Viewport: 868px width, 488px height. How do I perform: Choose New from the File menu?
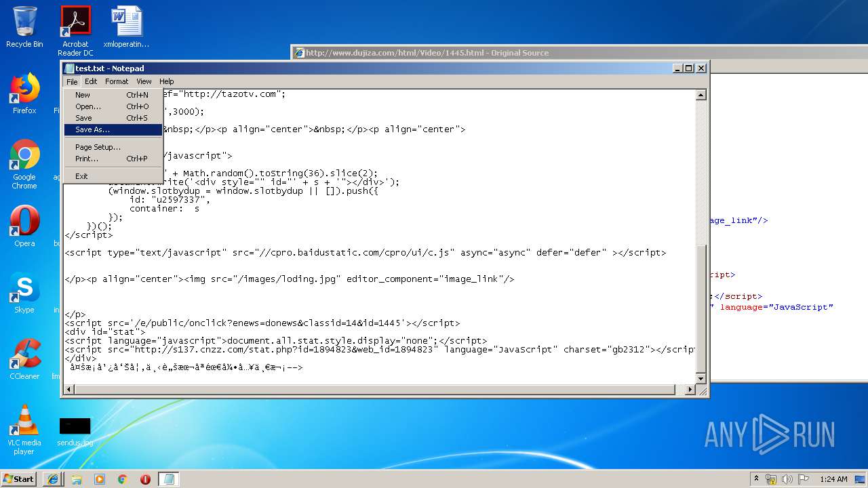(x=113, y=95)
